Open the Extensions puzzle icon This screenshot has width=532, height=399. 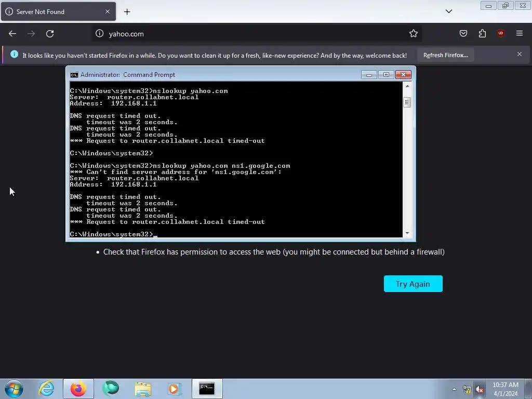[482, 33]
